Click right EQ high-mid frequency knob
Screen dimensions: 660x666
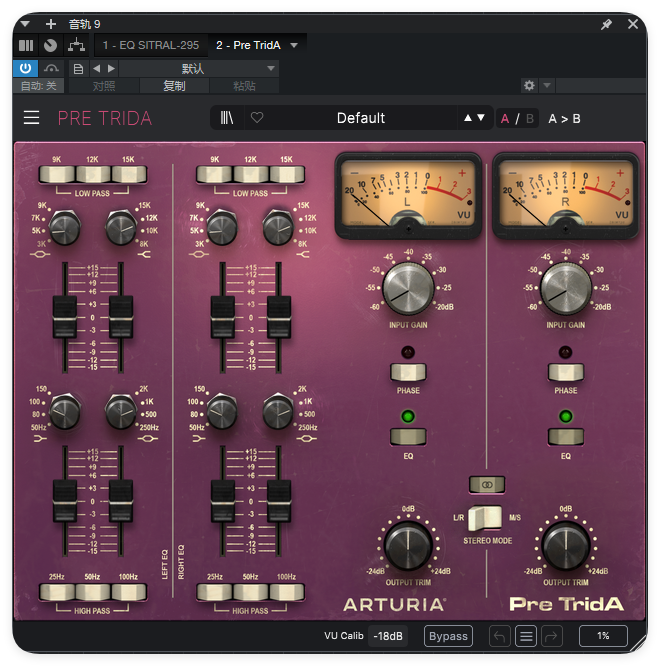[222, 228]
